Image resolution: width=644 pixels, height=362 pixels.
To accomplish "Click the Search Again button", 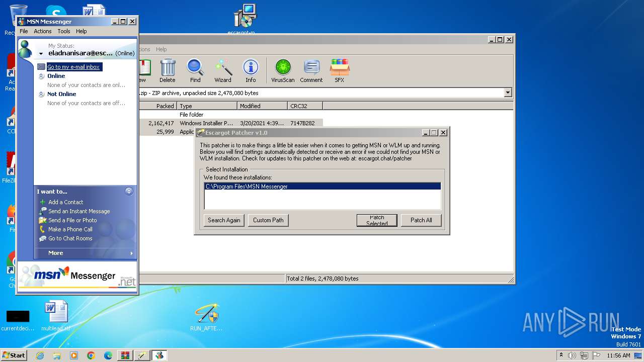I will 224,220.
